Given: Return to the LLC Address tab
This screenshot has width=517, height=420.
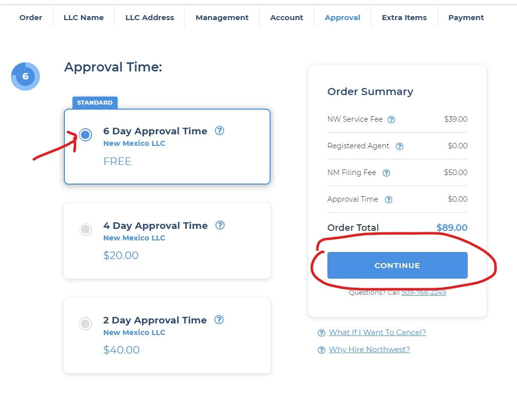Looking at the screenshot, I should coord(149,18).
